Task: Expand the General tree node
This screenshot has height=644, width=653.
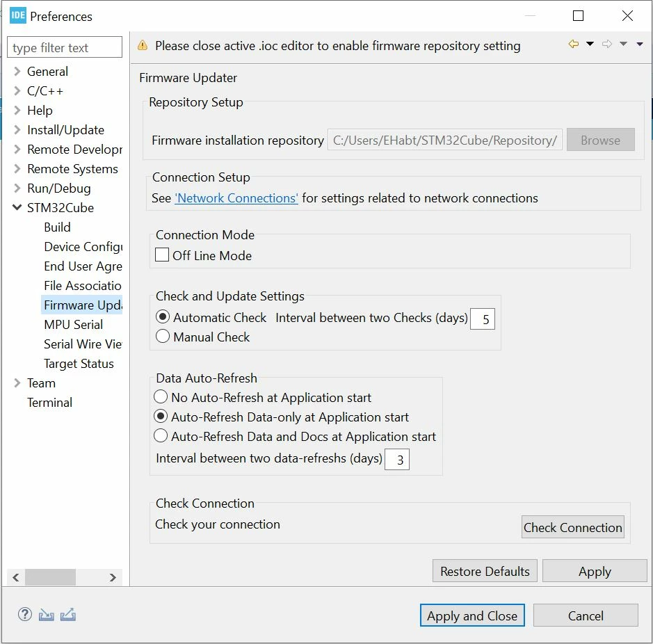Action: 17,71
